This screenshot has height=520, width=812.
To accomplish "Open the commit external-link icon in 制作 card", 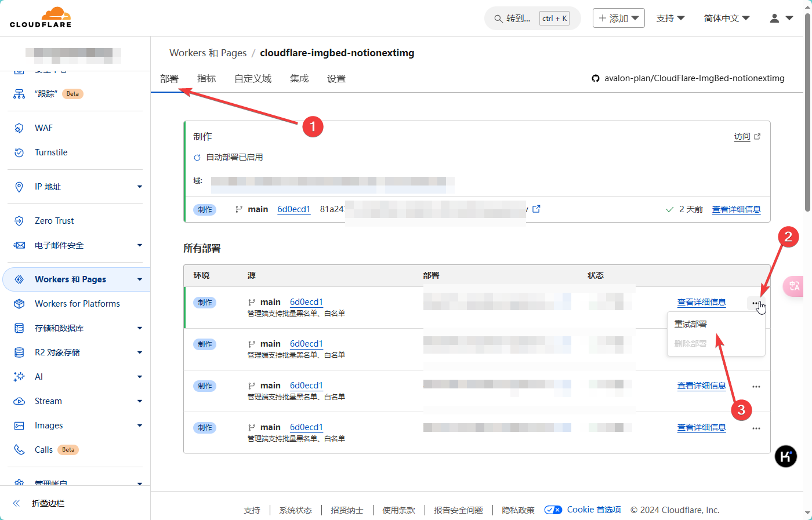I will click(x=536, y=209).
